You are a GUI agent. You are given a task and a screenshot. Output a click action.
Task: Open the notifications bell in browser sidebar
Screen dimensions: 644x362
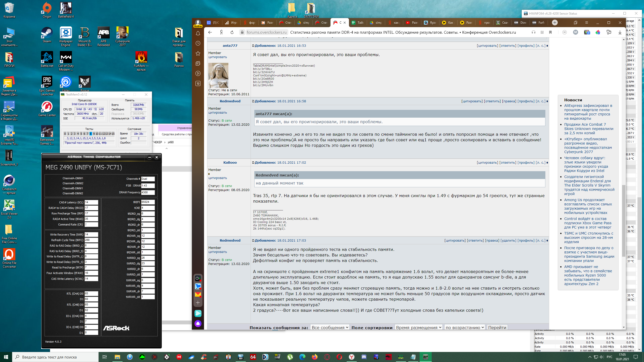click(x=198, y=33)
